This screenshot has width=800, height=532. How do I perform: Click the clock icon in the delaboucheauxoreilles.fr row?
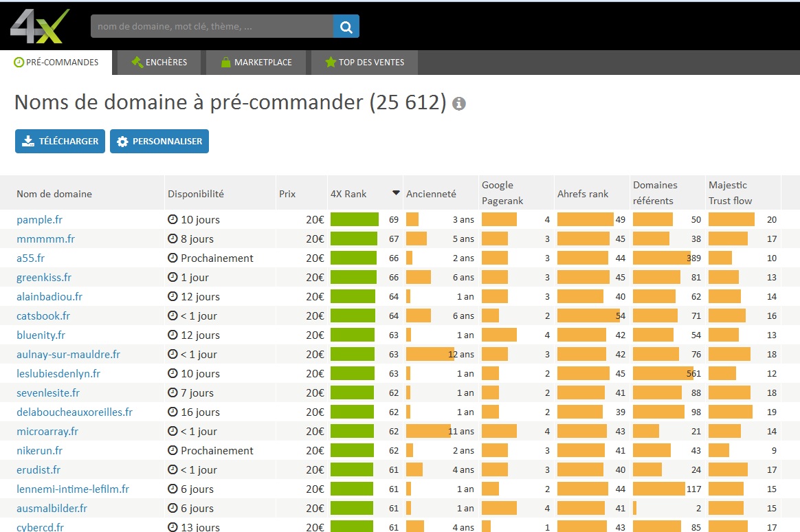coord(173,412)
